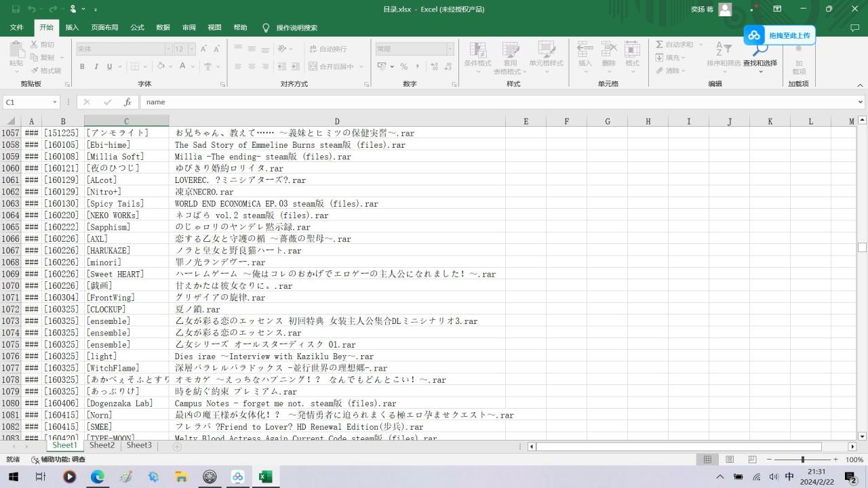
Task: Click the Insert cells (插入) icon
Action: tap(585, 49)
